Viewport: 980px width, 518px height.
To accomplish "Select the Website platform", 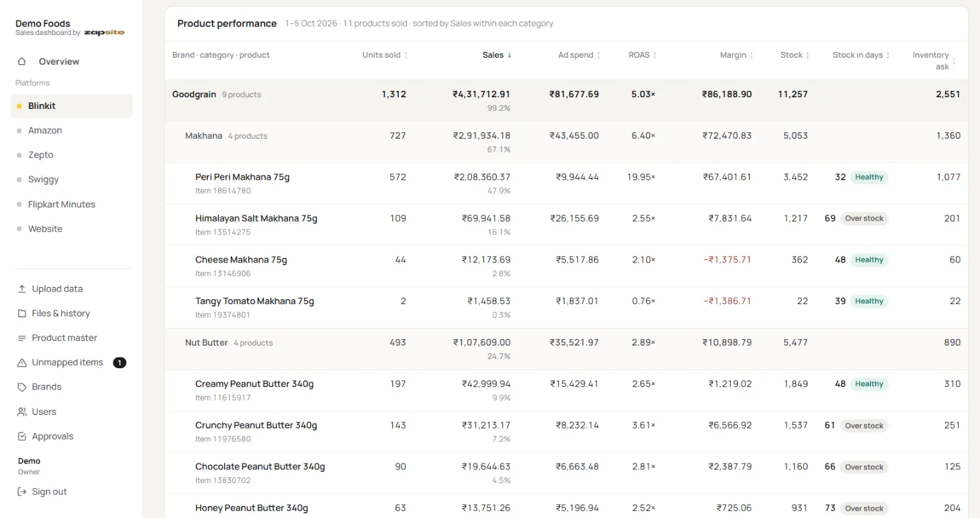I will coord(71,230).
